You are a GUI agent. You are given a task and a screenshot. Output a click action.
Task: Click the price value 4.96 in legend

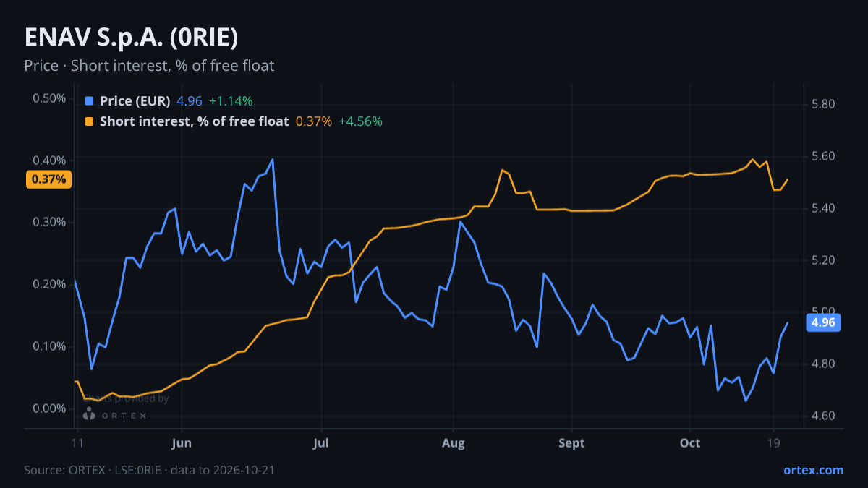190,101
